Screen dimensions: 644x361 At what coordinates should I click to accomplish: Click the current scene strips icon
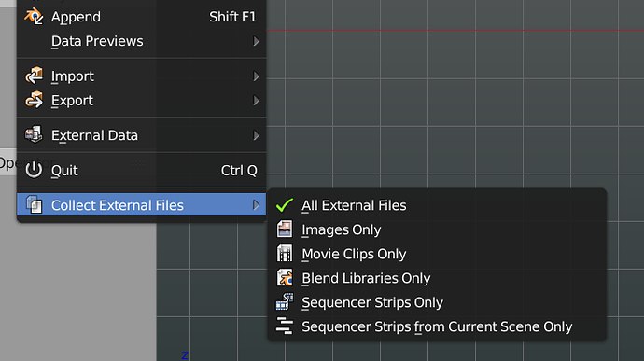tap(285, 326)
